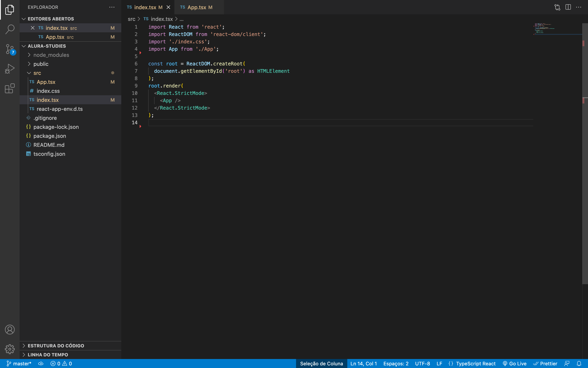Open the feedback icon in status bar
588x368 pixels.
click(567, 364)
